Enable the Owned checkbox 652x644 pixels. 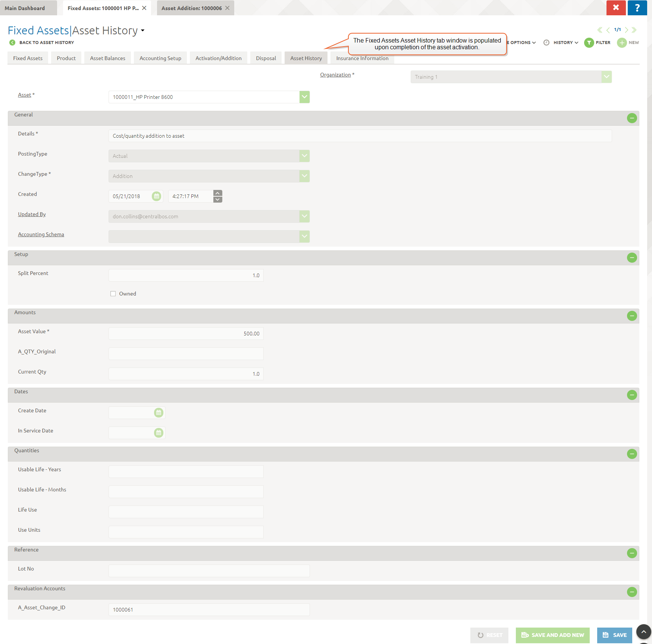click(x=113, y=294)
